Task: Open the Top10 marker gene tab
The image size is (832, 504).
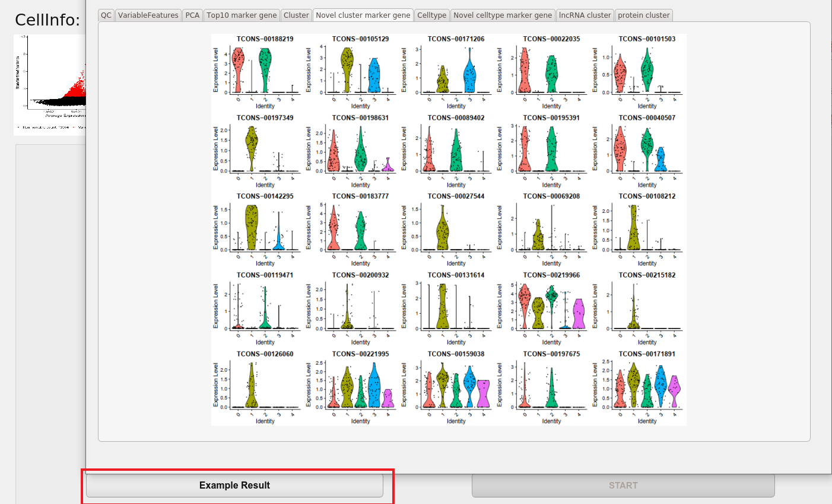Action: tap(242, 15)
